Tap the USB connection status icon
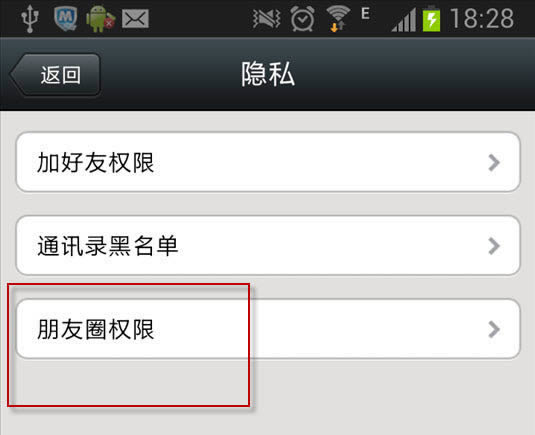Image resolution: width=535 pixels, height=435 pixels. 30,18
